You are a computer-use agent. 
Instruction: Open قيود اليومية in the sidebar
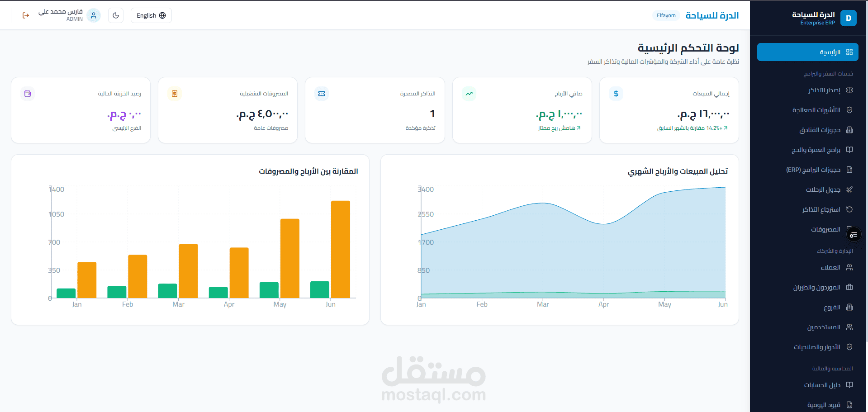pyautogui.click(x=807, y=405)
